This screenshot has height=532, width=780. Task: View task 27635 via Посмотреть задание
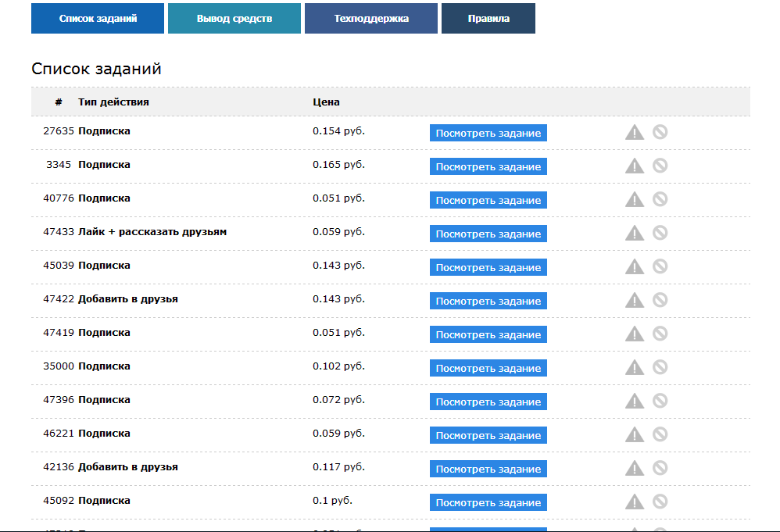point(488,133)
